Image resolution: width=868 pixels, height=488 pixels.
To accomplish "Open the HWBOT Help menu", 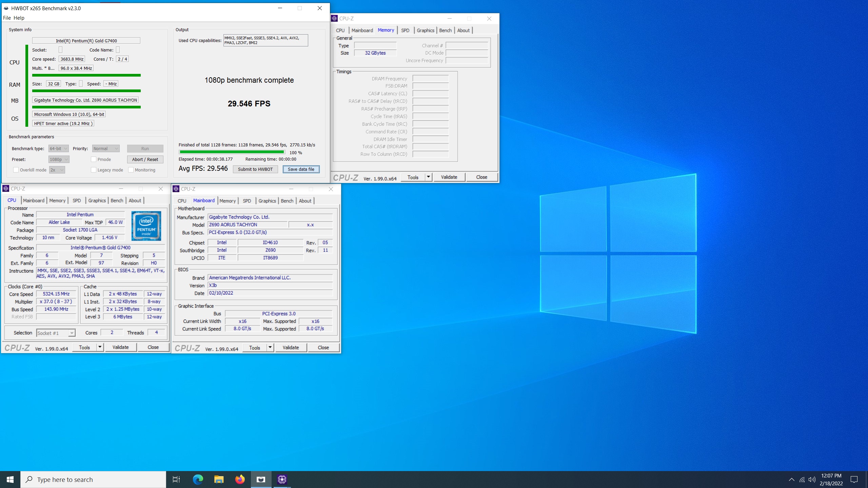I will [x=19, y=18].
